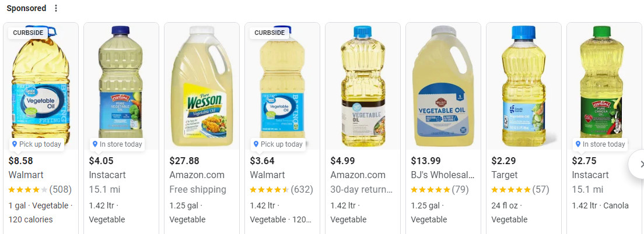
Task: Click BJ's Wholesale seller name
Action: pos(443,175)
